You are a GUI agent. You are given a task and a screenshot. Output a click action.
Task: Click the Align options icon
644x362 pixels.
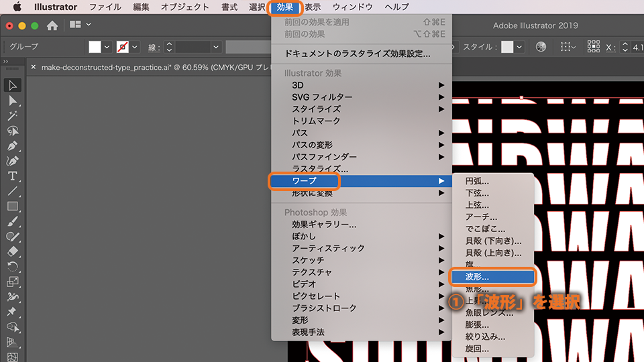566,47
